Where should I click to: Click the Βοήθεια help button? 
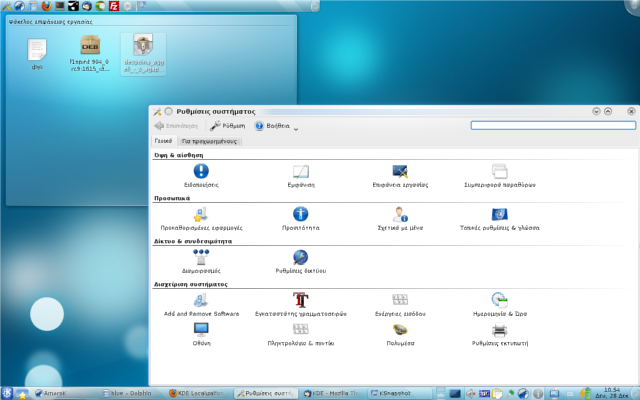(272, 126)
